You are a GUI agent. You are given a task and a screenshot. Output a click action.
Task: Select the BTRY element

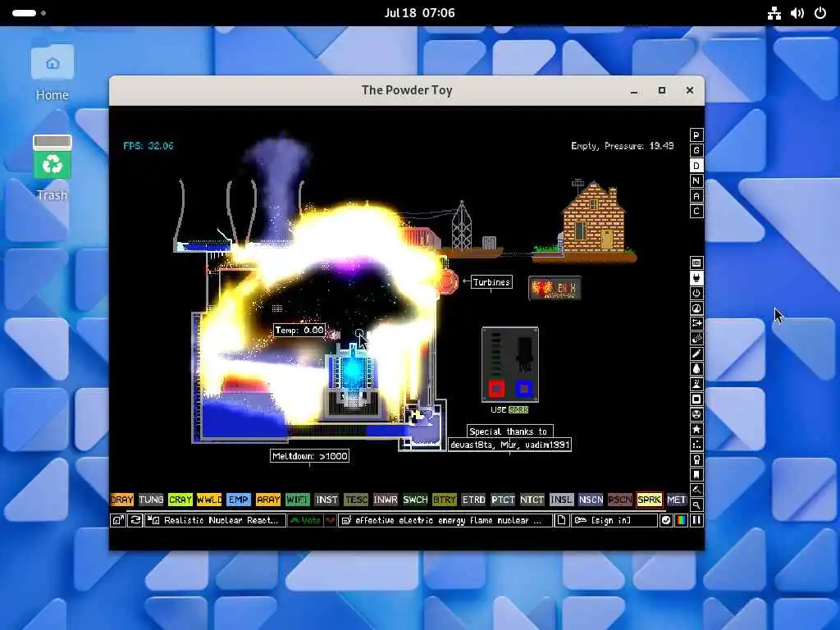point(444,500)
